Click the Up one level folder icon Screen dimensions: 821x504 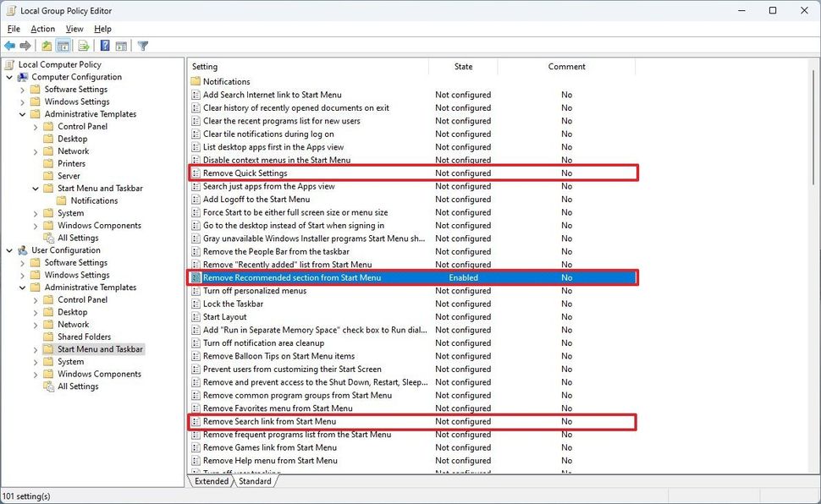tap(45, 46)
